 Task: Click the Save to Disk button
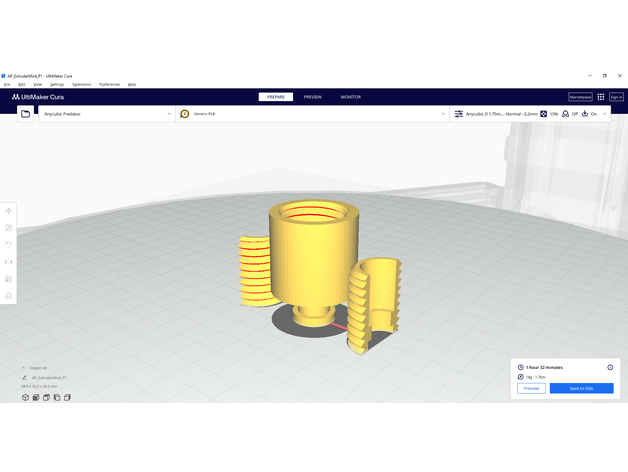tap(581, 388)
